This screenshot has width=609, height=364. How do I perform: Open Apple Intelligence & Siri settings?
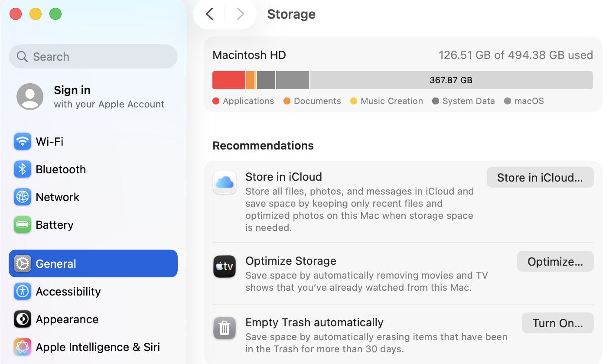93,347
